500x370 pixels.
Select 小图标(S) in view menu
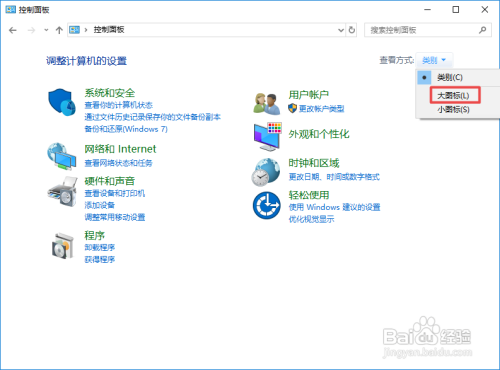(x=453, y=109)
